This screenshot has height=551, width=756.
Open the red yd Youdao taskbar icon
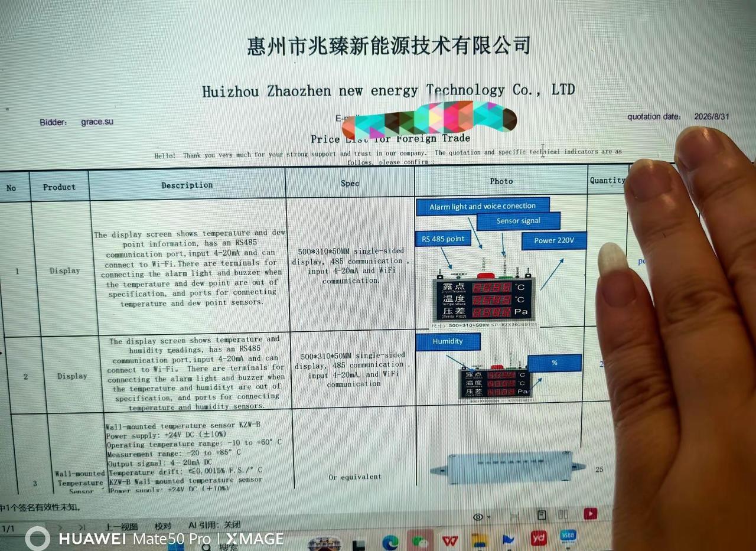coord(538,538)
